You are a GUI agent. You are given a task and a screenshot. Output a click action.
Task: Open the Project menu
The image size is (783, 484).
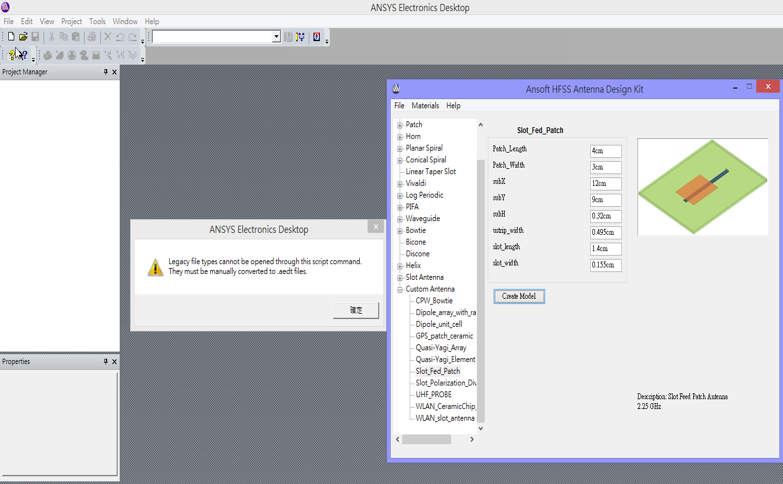click(x=71, y=21)
